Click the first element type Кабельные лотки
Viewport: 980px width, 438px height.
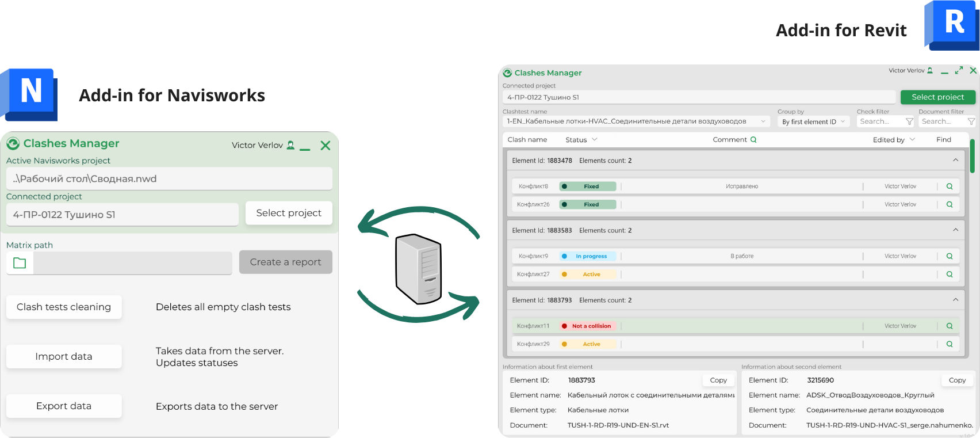598,410
